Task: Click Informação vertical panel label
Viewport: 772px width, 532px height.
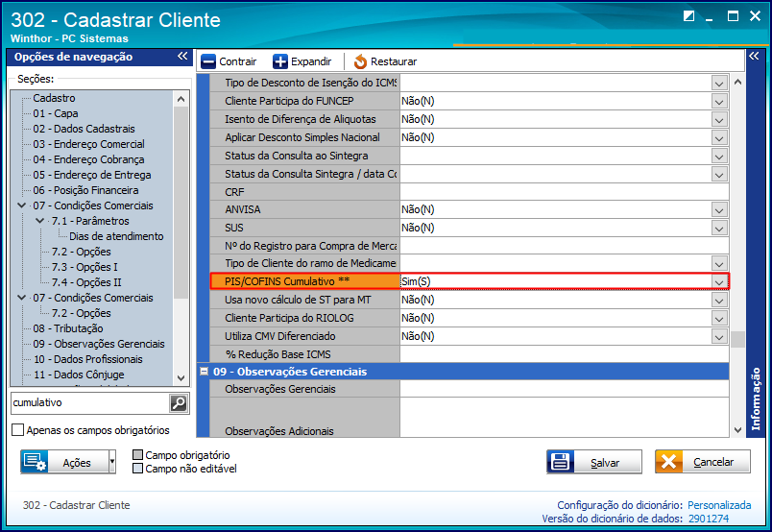Action: [x=756, y=399]
